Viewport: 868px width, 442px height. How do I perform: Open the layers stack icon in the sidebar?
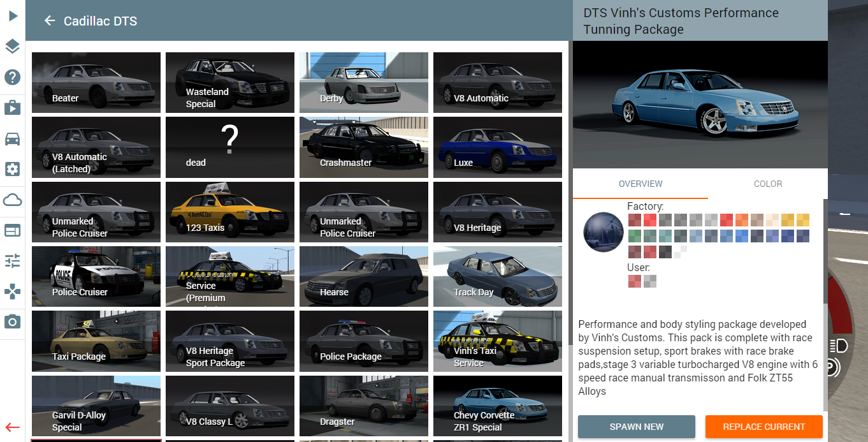(x=12, y=47)
